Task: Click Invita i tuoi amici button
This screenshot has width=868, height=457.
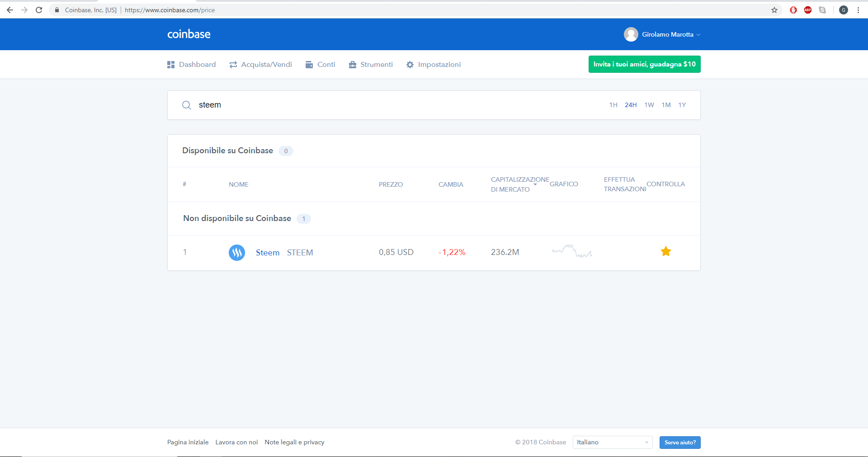Action: tap(644, 64)
